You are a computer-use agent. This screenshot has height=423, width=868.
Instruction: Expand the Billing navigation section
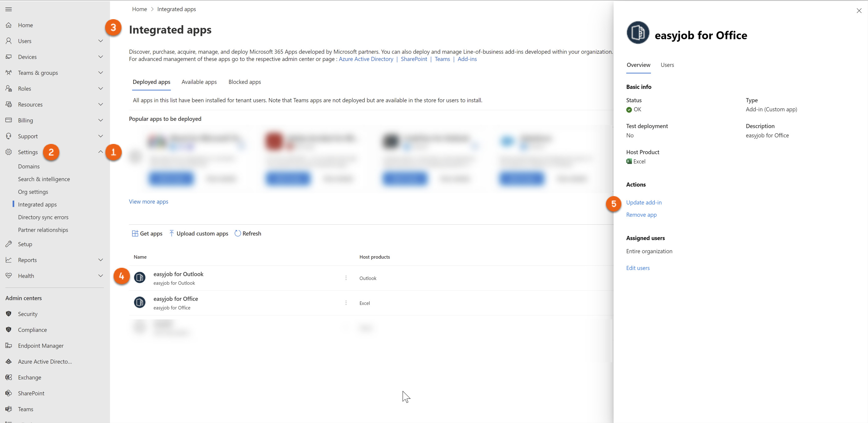[x=100, y=120]
